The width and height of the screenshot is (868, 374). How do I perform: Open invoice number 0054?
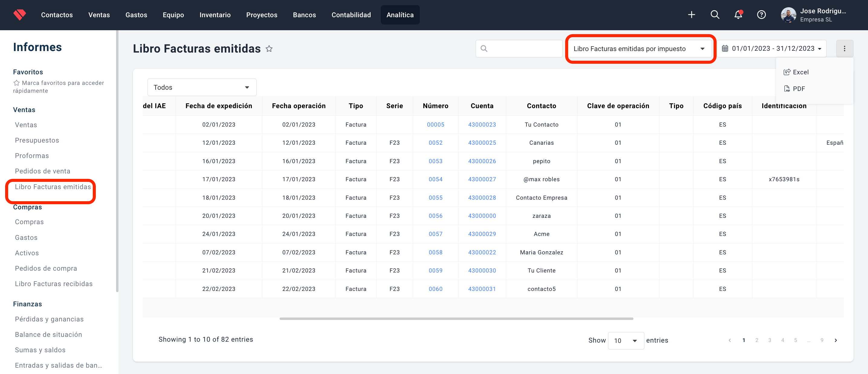[x=435, y=179]
